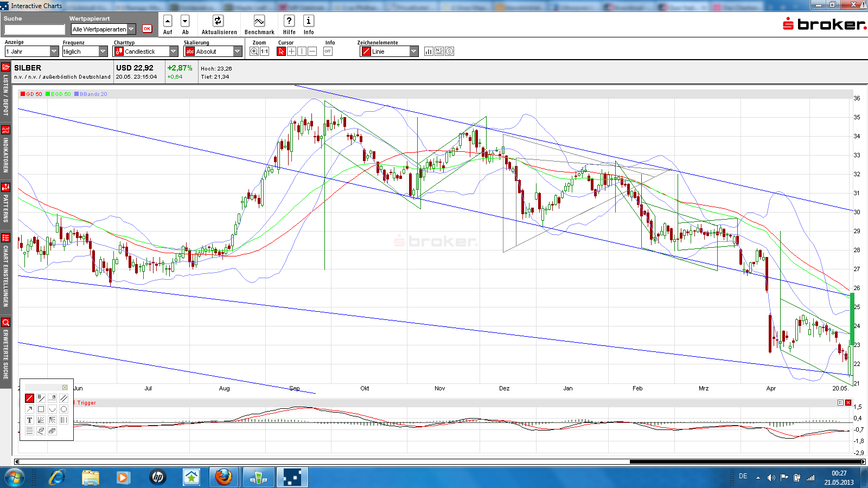
Task: Select the red Linie color swatch
Action: pos(368,51)
